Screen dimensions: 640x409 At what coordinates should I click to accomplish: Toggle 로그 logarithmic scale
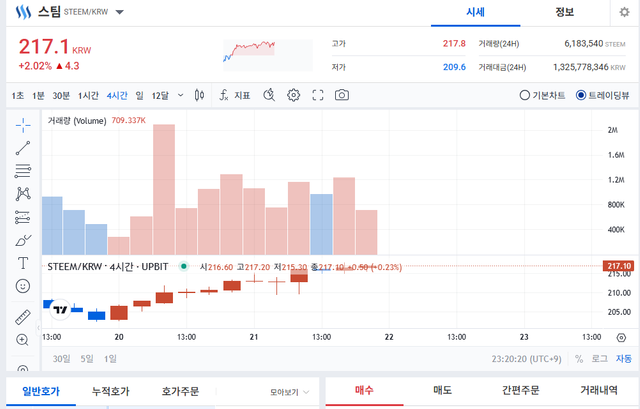tap(600, 359)
